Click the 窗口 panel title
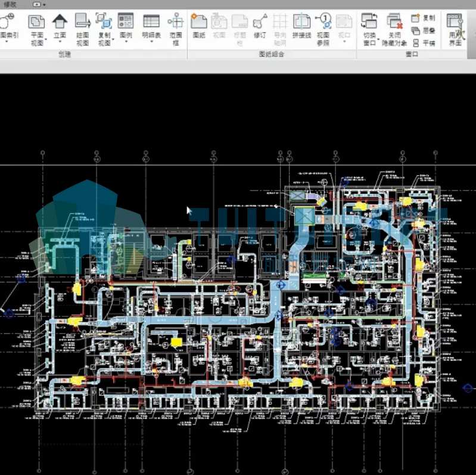Screen dimensions: 476x475 [x=412, y=54]
